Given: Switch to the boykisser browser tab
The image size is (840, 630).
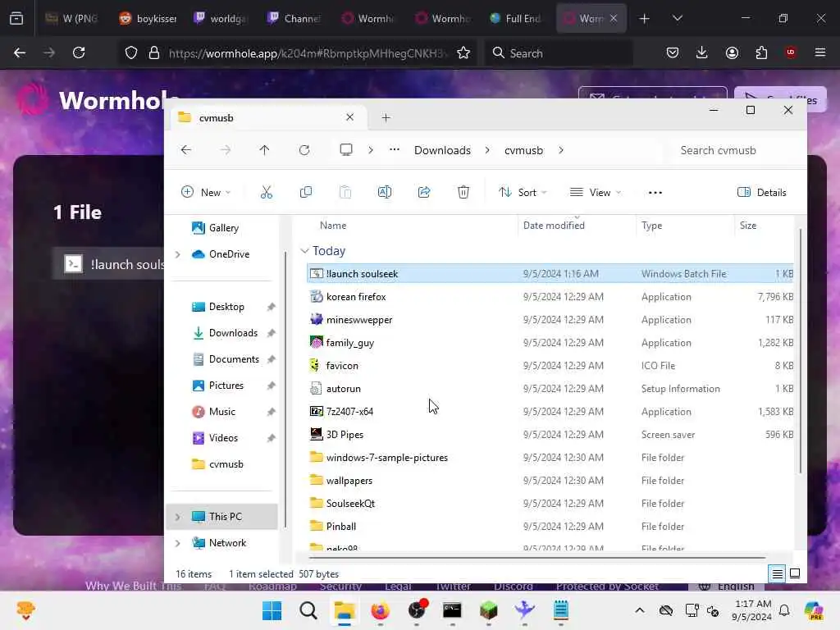Looking at the screenshot, I should 148,18.
